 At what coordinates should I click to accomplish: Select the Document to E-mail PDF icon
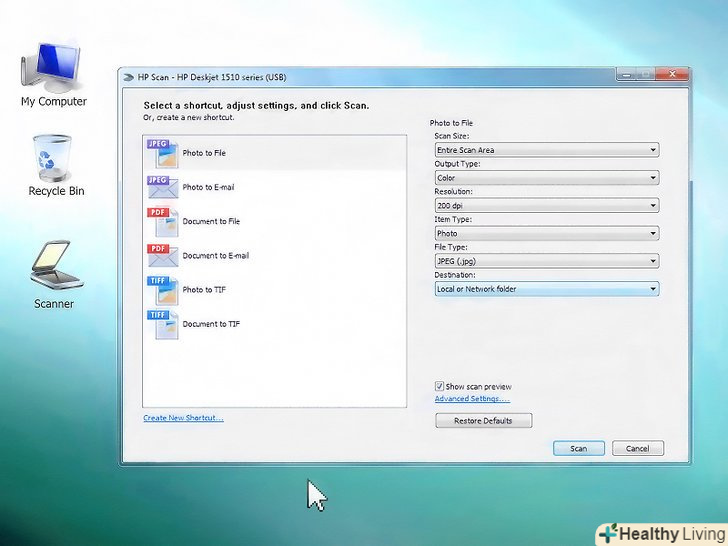point(162,255)
